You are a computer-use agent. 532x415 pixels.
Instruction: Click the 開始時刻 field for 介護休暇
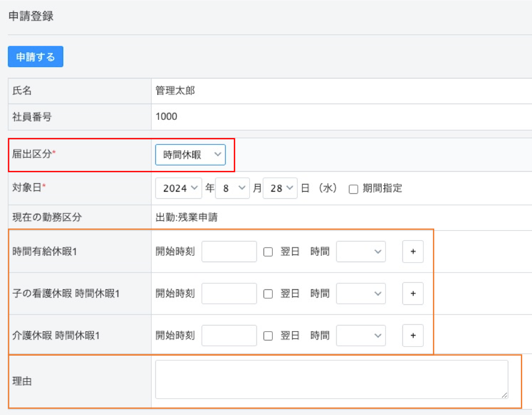(x=229, y=335)
